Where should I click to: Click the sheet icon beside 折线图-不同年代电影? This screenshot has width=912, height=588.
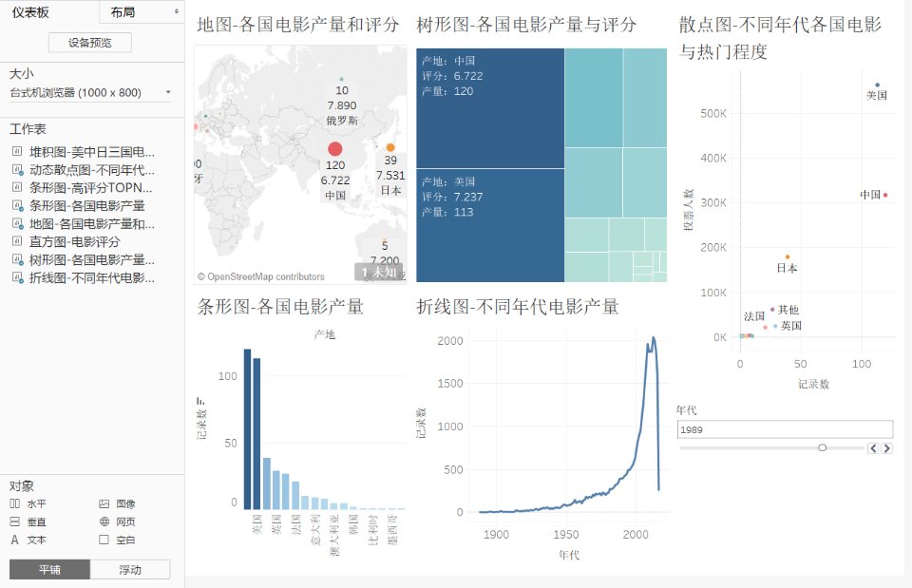coord(17,278)
